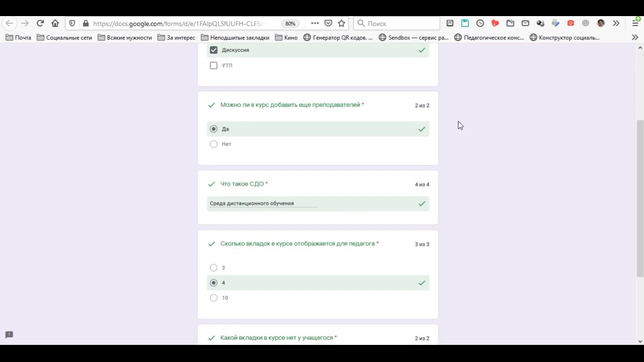Click the URL address bar
Screen dimensions: 644x362
click(x=178, y=24)
